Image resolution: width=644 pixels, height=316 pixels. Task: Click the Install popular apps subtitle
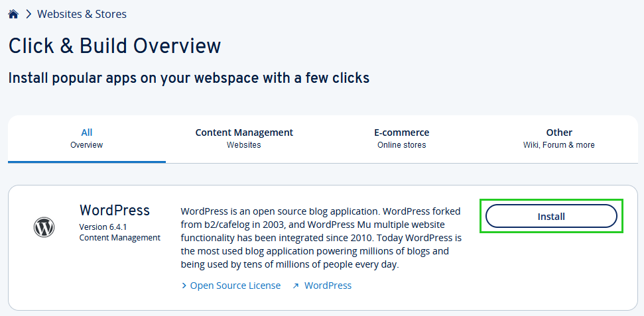pyautogui.click(x=188, y=78)
